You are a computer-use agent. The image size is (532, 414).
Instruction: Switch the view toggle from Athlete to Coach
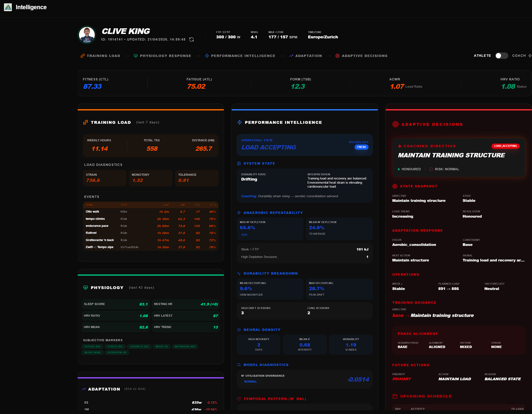(502, 55)
